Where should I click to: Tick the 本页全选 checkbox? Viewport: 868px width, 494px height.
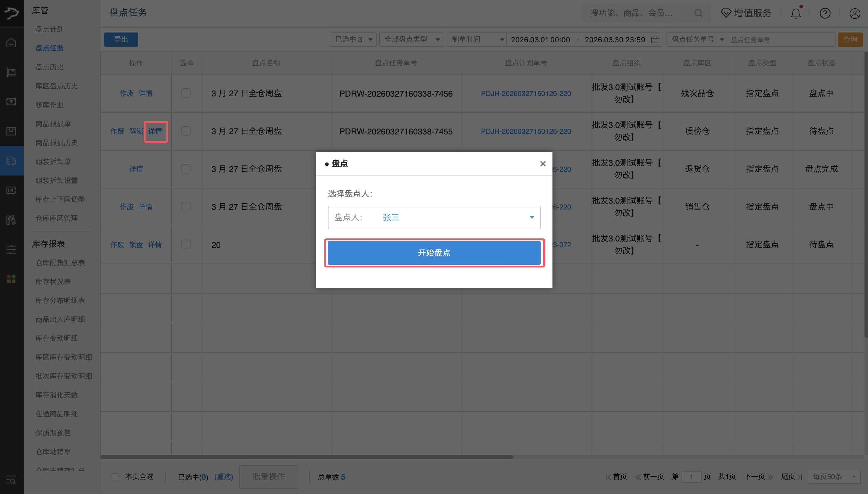115,477
